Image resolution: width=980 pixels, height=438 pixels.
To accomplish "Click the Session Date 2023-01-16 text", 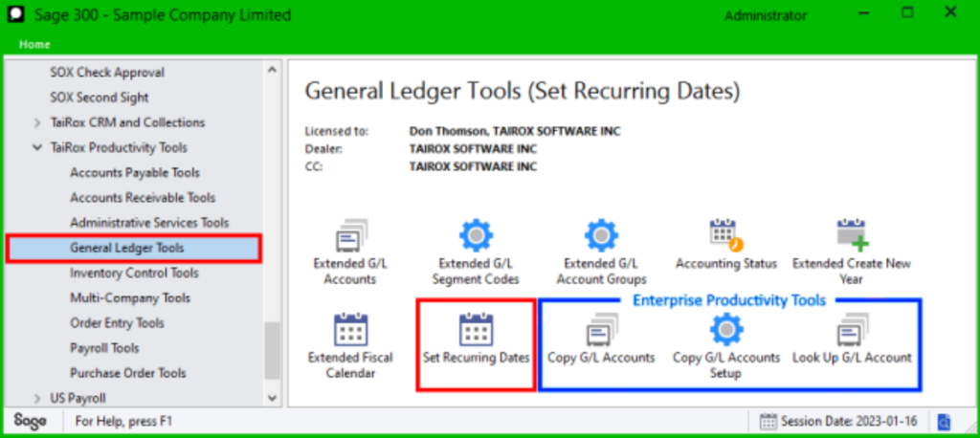I will [x=849, y=422].
